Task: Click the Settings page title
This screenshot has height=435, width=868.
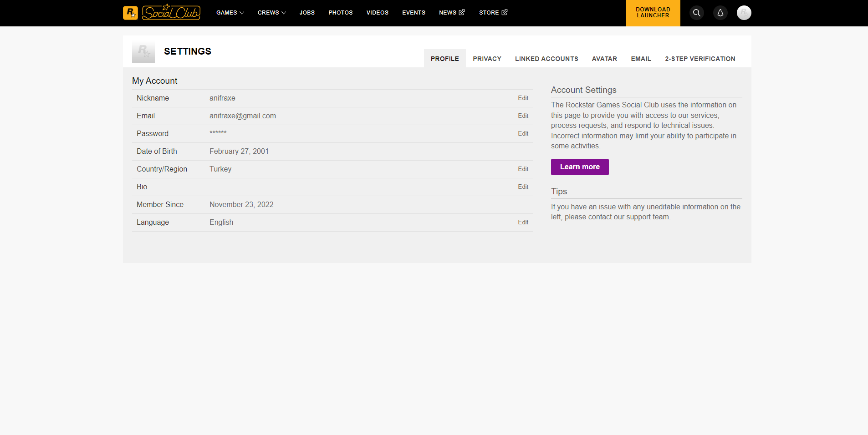Action: (188, 51)
